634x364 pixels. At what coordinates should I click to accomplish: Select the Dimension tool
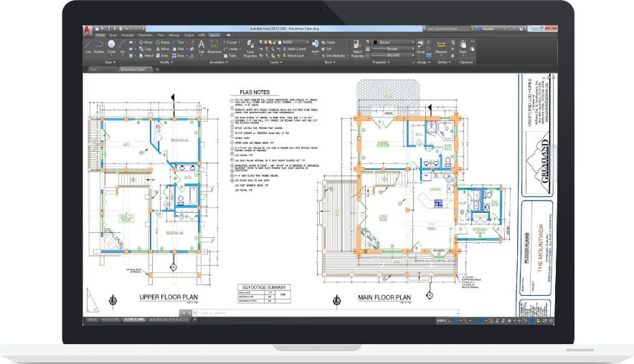point(214,47)
